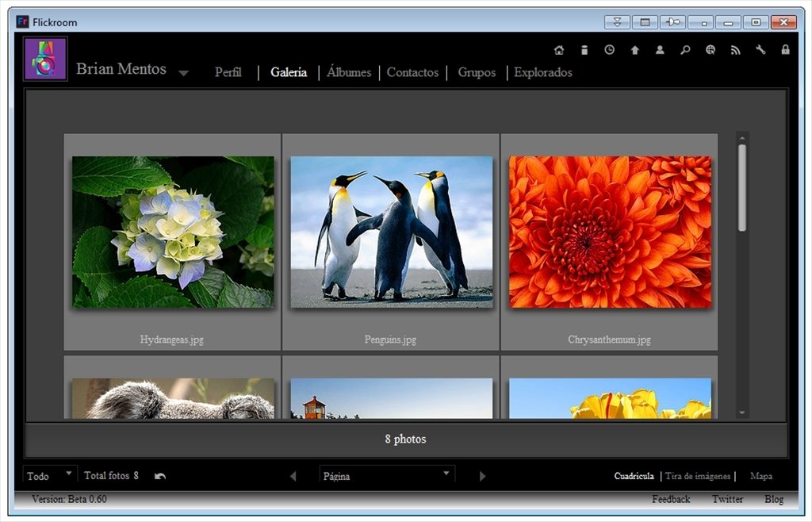The image size is (812, 522).
Task: Click the padlock lock icon
Action: pyautogui.click(x=786, y=50)
